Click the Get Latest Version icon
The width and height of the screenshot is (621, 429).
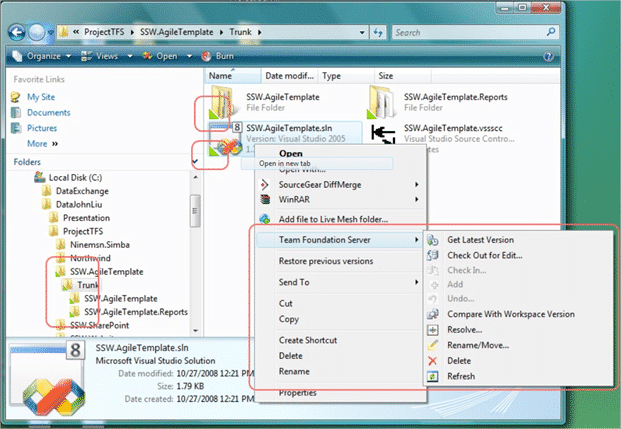[x=432, y=240]
